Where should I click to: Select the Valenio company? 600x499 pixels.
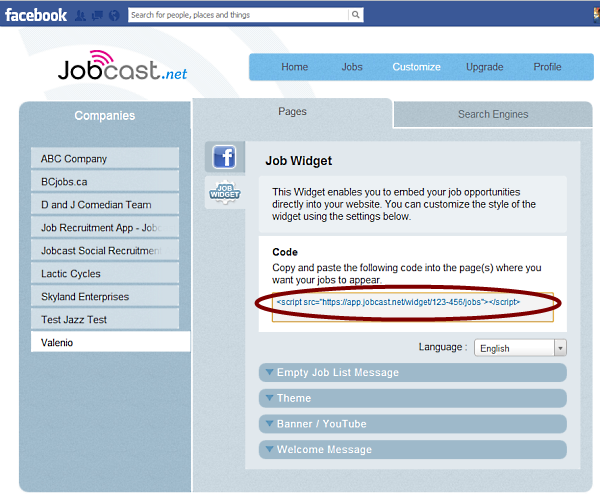[111, 342]
